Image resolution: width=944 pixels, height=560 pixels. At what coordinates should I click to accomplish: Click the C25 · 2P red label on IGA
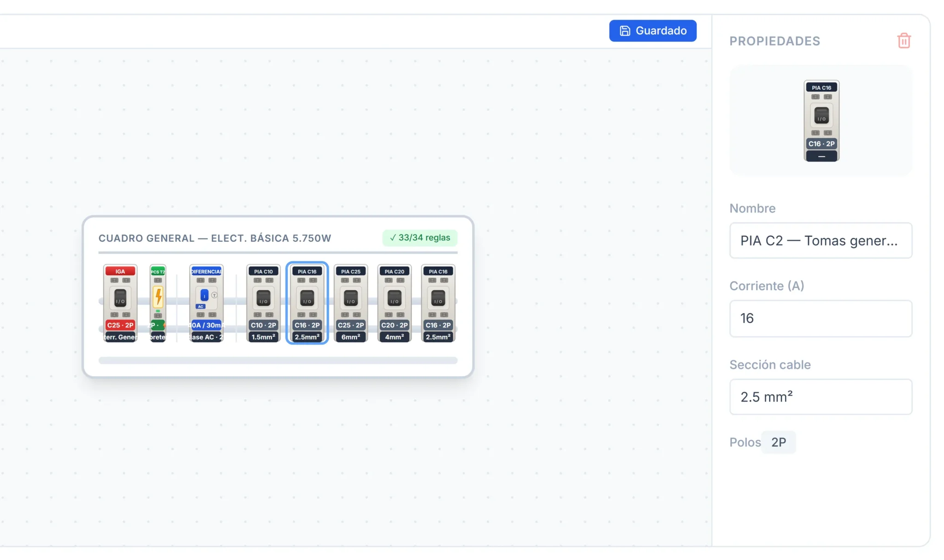120,325
